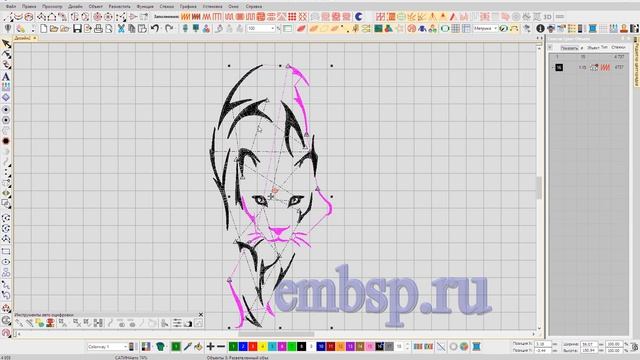Open the Правка menu
The height and width of the screenshot is (360, 640).
click(29, 7)
